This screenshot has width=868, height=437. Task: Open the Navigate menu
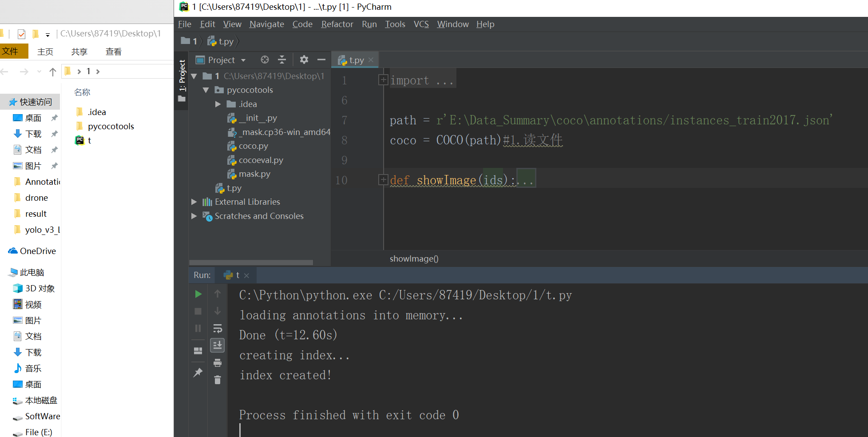point(267,24)
